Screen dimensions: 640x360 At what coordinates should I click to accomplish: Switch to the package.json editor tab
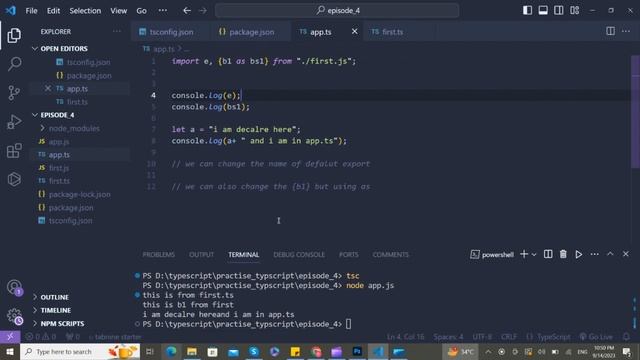(251, 31)
